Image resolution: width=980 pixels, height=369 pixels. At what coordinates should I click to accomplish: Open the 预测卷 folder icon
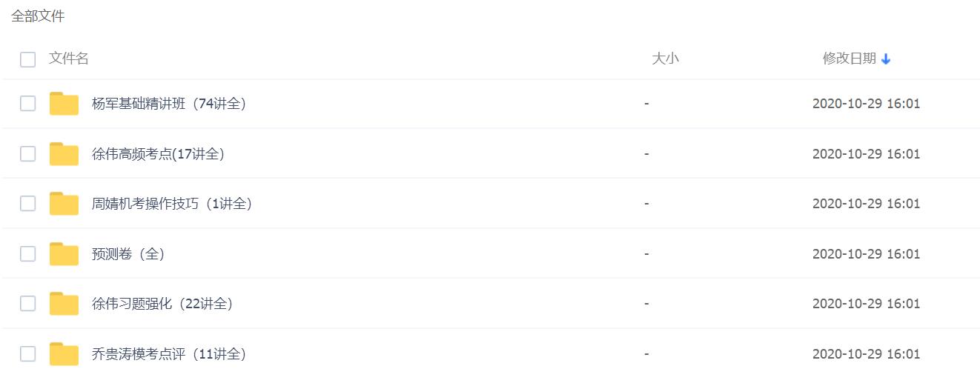(64, 253)
